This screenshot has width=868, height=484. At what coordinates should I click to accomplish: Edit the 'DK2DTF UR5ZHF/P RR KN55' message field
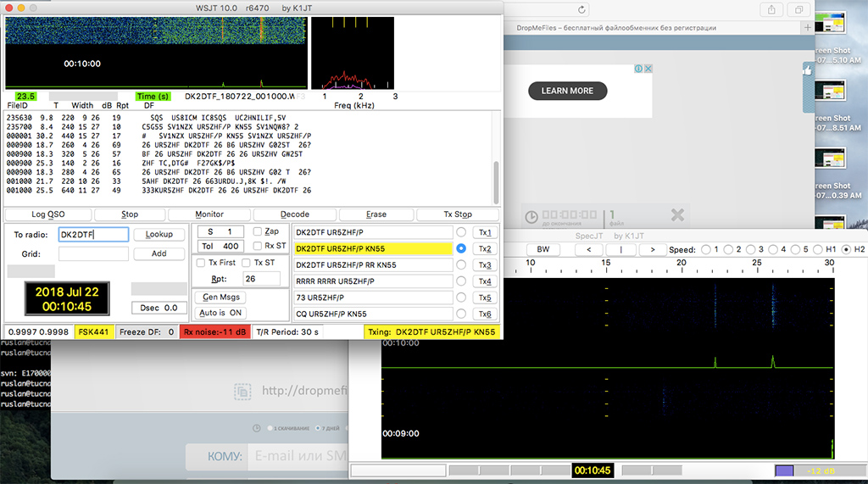373,264
